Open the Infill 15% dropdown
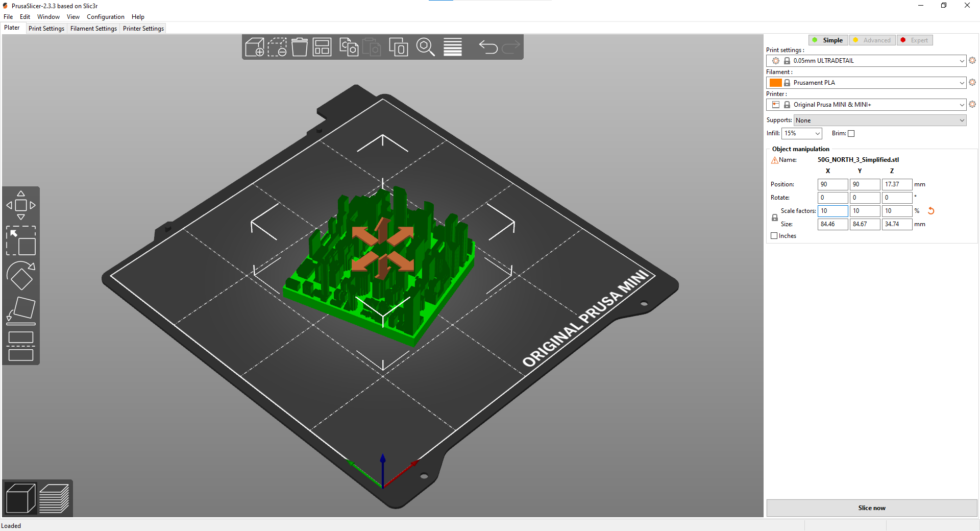This screenshot has width=980, height=531. click(x=802, y=134)
